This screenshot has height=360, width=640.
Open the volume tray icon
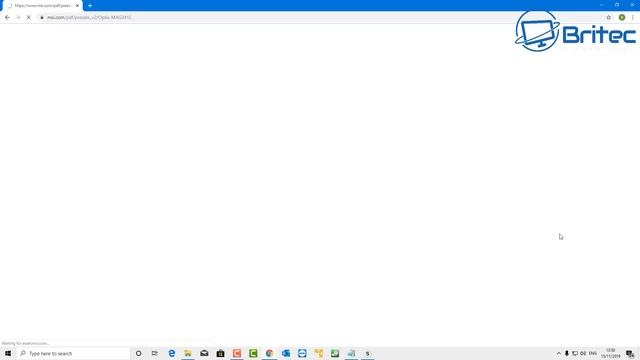pos(583,353)
